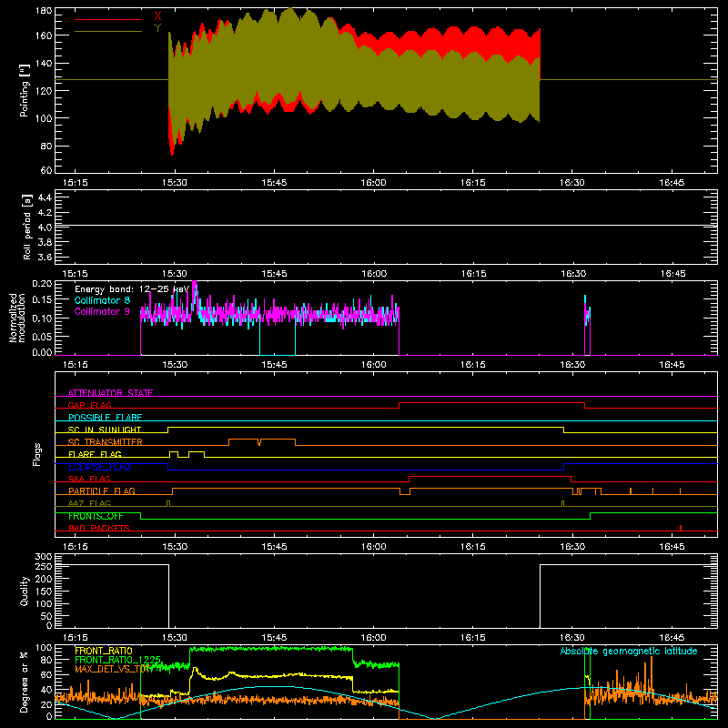Screen dimensions: 728x728
Task: Click the SAA_FLAG label
Action: (89, 479)
